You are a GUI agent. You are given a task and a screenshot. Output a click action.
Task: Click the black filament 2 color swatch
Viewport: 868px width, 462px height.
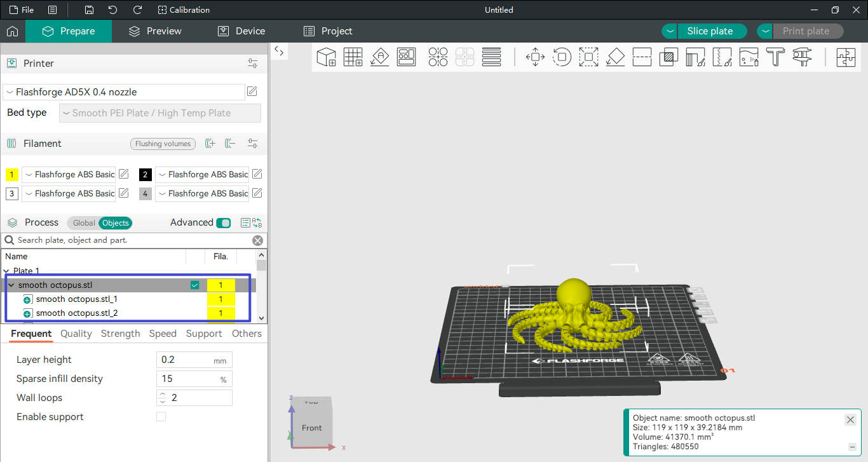[x=145, y=175]
